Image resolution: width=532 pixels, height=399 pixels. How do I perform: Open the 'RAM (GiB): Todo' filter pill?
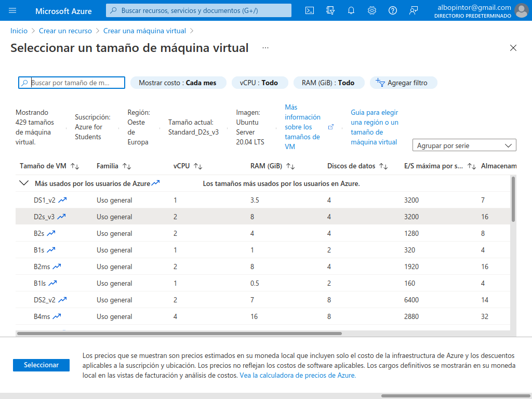(x=329, y=83)
